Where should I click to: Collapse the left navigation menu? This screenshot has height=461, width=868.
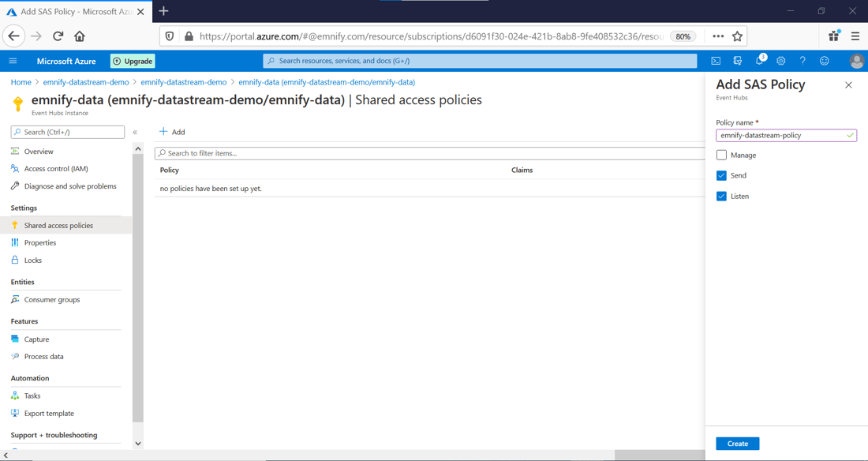point(134,132)
